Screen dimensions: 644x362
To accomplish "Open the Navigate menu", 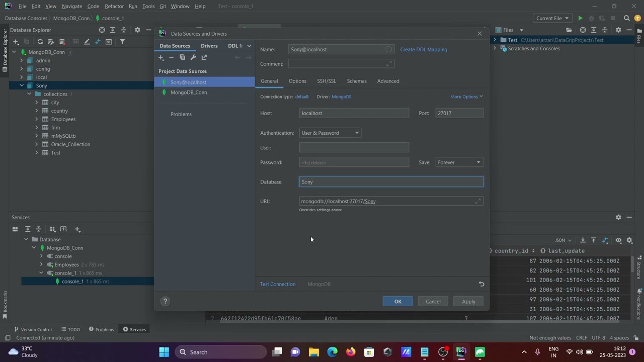I will click(x=72, y=6).
